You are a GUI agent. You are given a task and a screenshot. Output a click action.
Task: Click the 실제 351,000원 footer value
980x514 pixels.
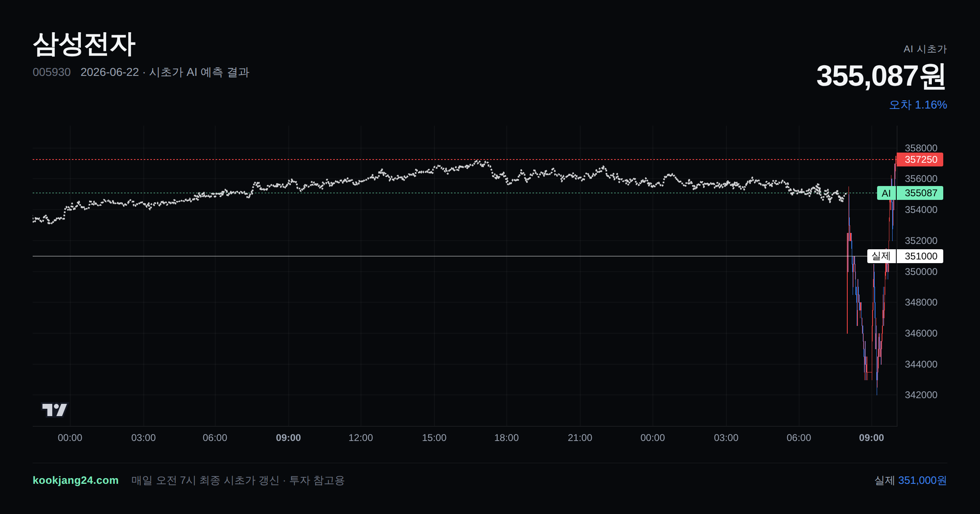pos(911,480)
